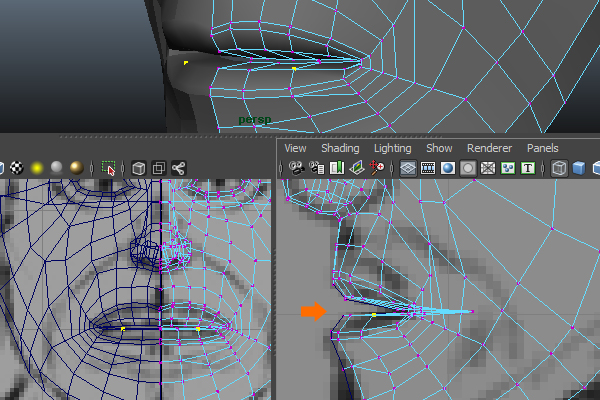Image resolution: width=600 pixels, height=400 pixels.
Task: Open the Show dropdown menu
Action: pyautogui.click(x=439, y=148)
